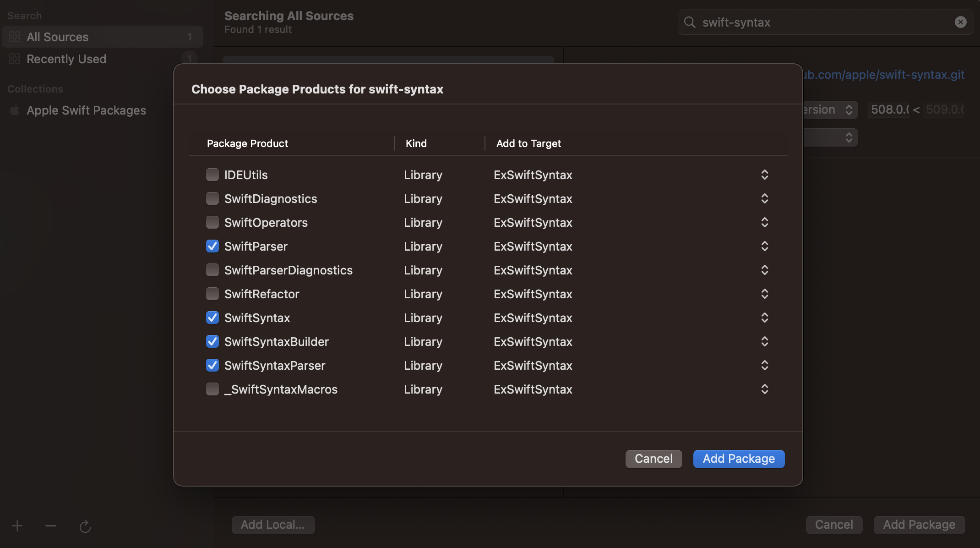This screenshot has height=548, width=980.
Task: Open target dropdown for SwiftSyntax row
Action: [x=764, y=318]
